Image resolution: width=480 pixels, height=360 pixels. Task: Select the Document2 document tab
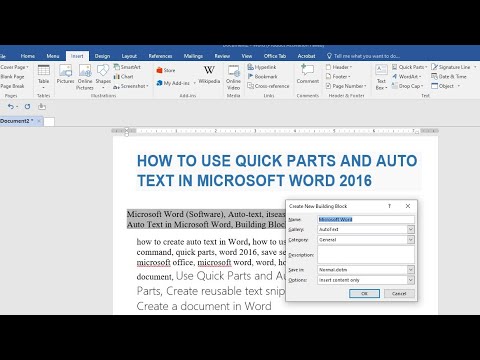[x=17, y=121]
